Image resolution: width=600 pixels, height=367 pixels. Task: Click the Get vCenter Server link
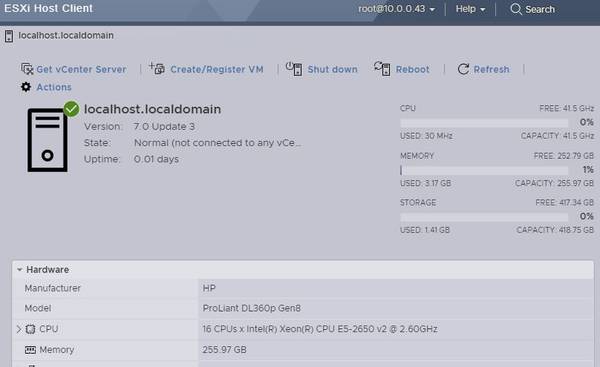[81, 69]
